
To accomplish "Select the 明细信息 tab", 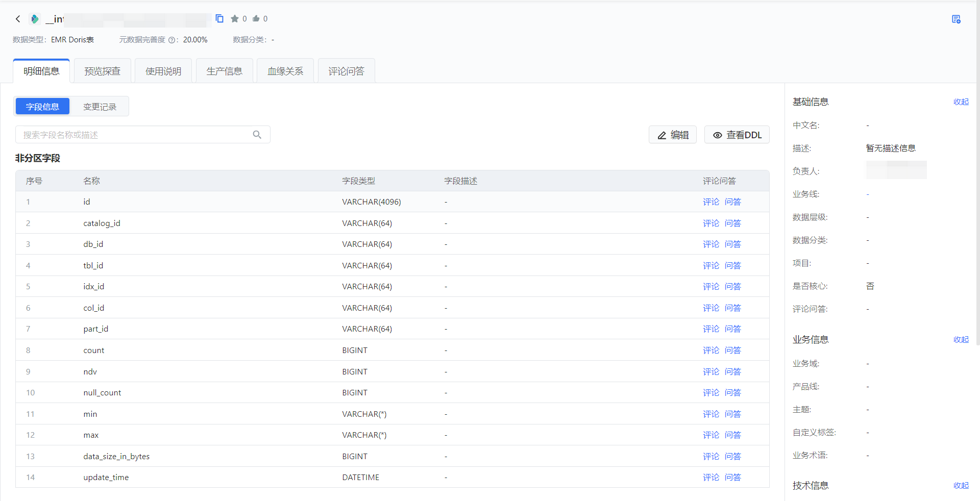I will [41, 71].
